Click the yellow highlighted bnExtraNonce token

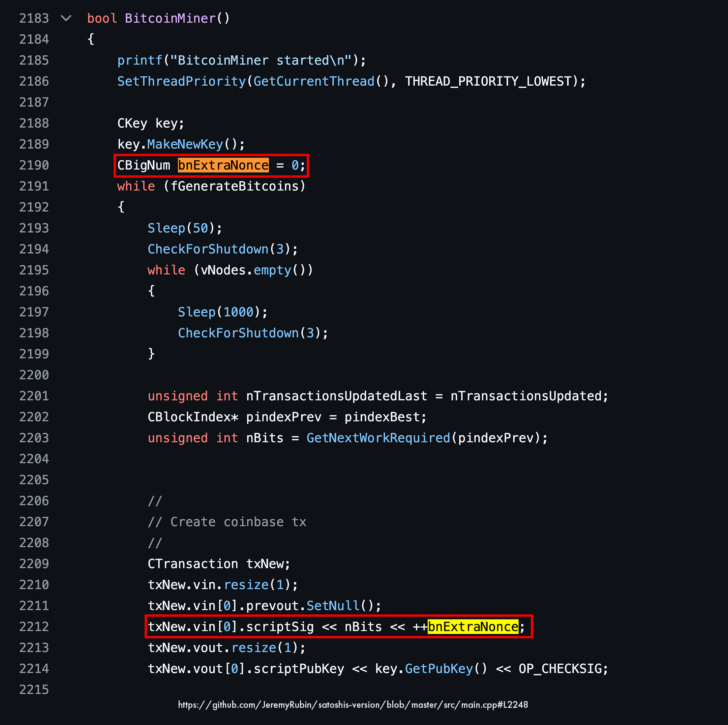tap(473, 627)
